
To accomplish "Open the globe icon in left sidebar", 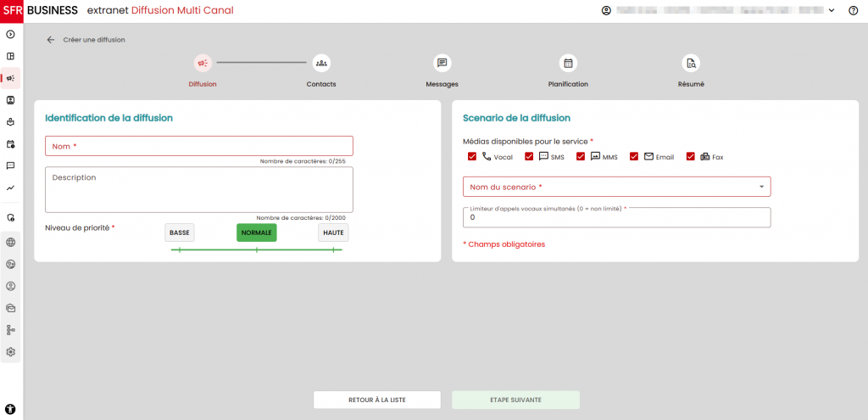I will point(11,242).
